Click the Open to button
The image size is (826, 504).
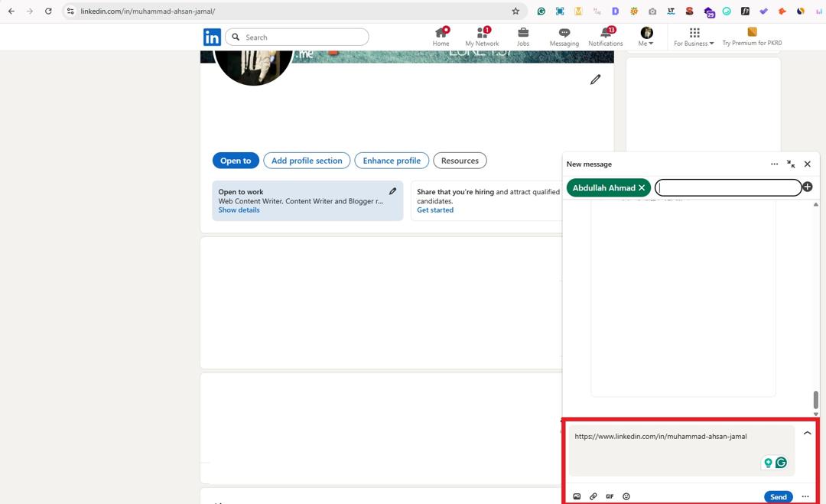236,161
